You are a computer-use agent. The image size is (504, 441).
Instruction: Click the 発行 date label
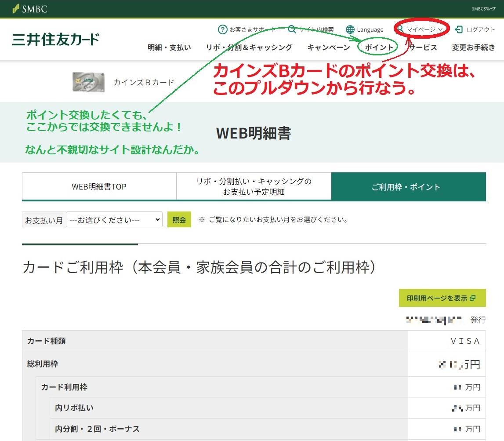click(x=478, y=320)
